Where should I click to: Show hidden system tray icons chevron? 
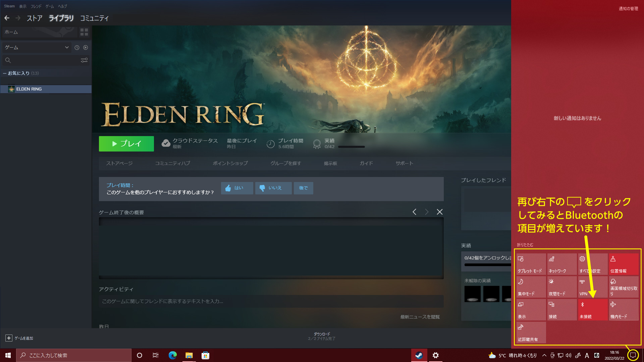pyautogui.click(x=544, y=355)
